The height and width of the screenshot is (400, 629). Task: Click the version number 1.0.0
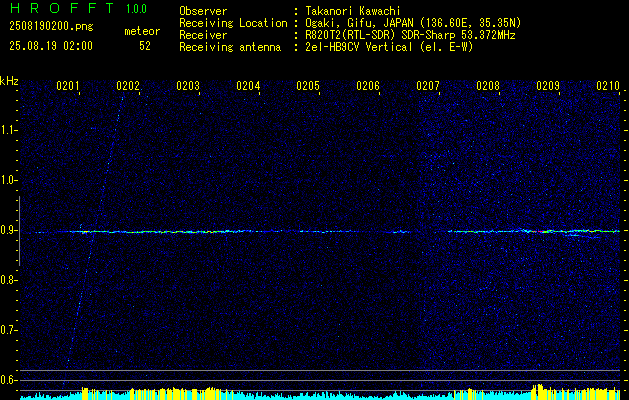[136, 9]
